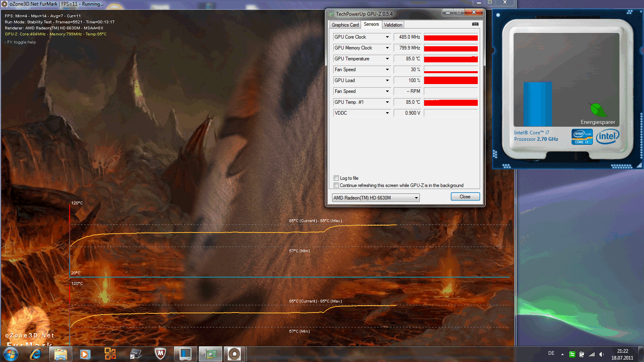Click the GPU Load red graph bar
The height and width of the screenshot is (362, 644).
[x=451, y=80]
